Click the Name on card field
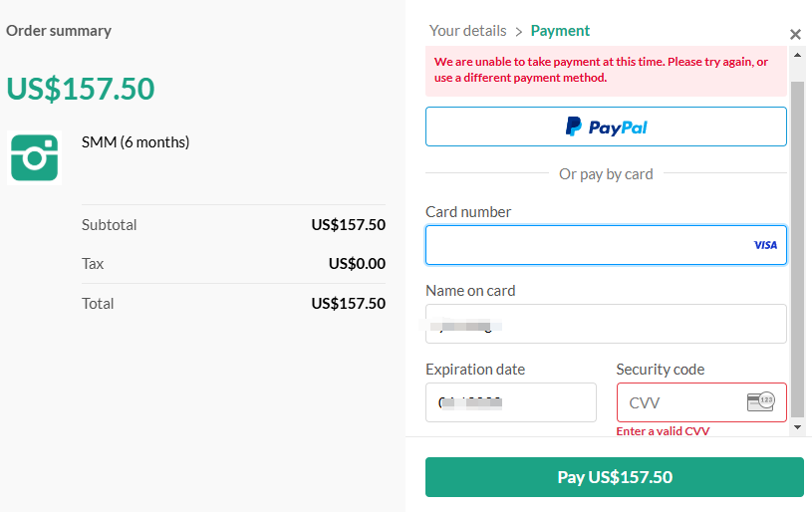 tap(606, 324)
